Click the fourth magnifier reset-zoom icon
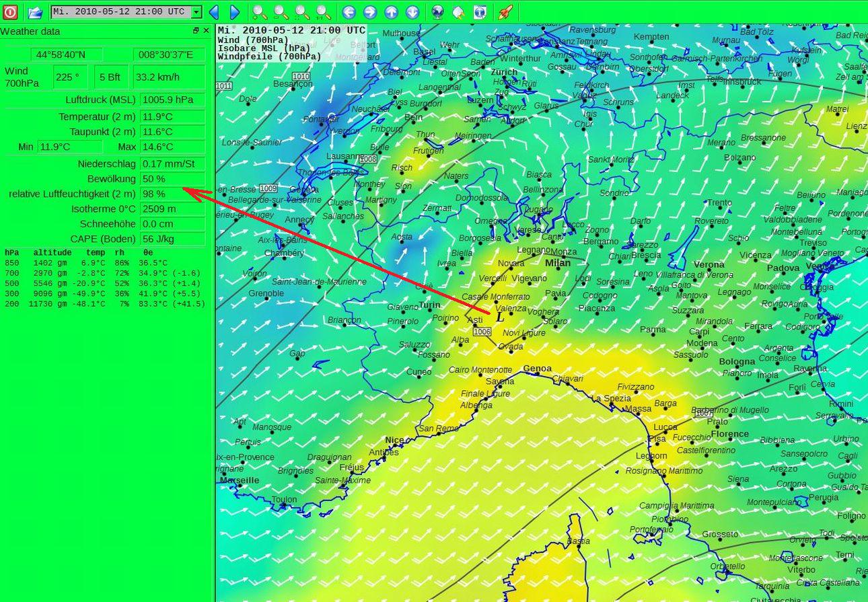The height and width of the screenshot is (602, 868). point(324,11)
